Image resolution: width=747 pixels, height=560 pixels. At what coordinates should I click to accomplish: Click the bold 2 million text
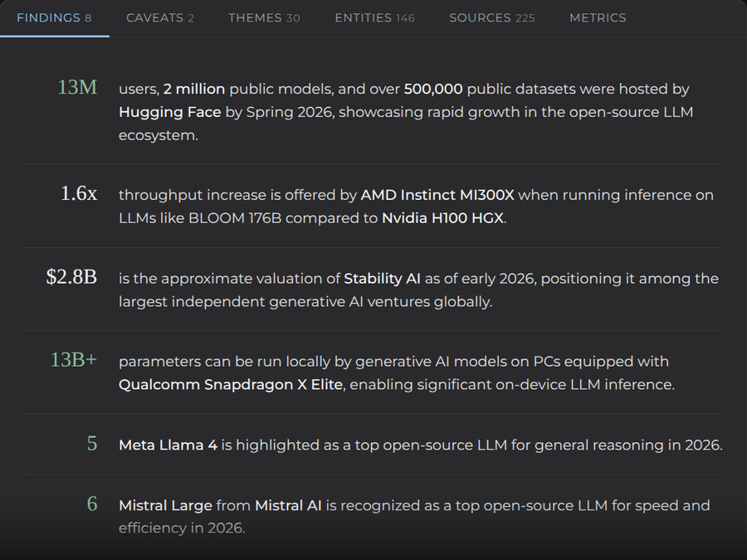pos(194,89)
